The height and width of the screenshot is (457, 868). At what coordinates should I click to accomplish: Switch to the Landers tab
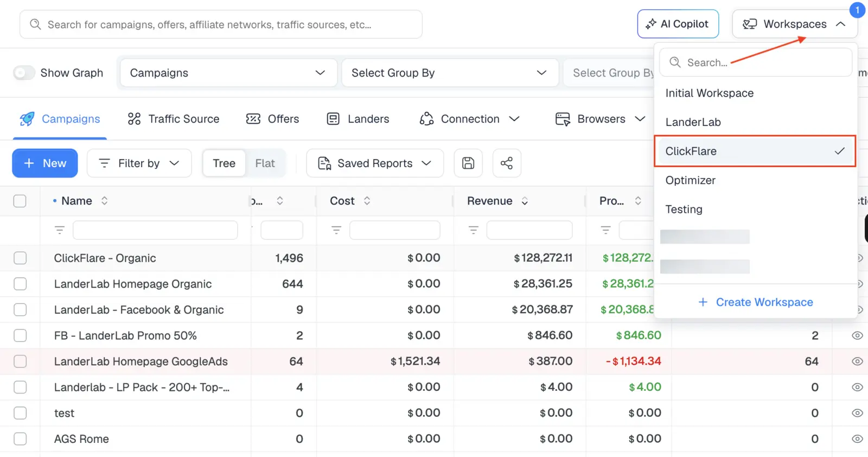tap(358, 119)
